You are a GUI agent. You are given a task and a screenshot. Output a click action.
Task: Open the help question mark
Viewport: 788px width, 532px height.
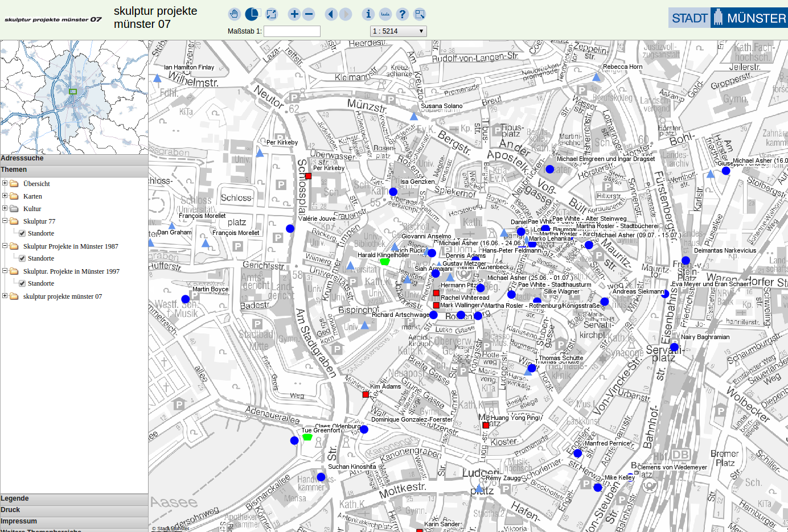[403, 14]
